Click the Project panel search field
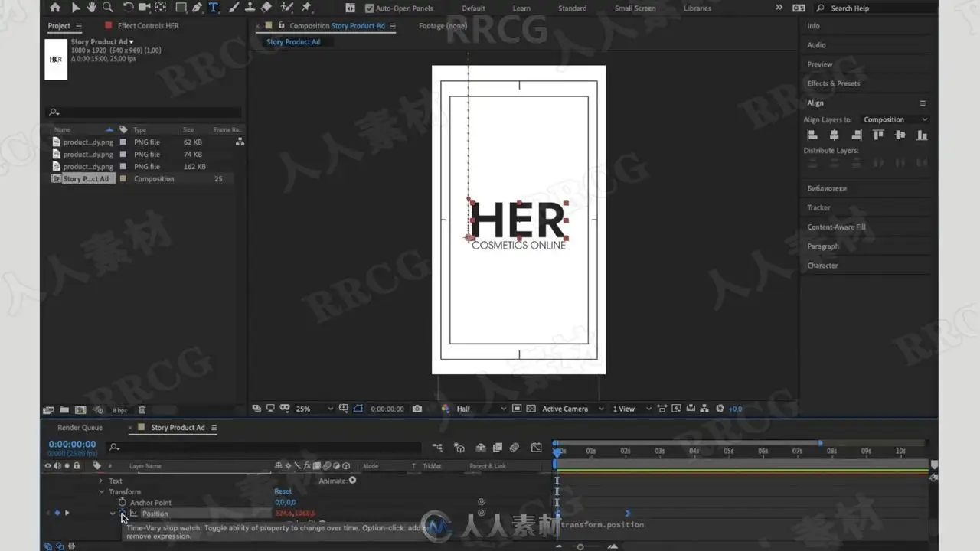 pyautogui.click(x=144, y=112)
